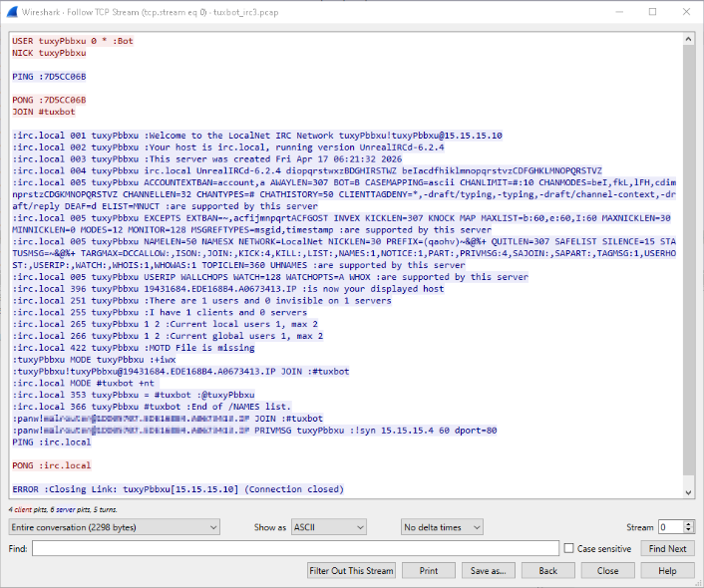Viewport: 704px width, 588px height.
Task: Minimize the Follow TCP Stream window
Action: (619, 12)
